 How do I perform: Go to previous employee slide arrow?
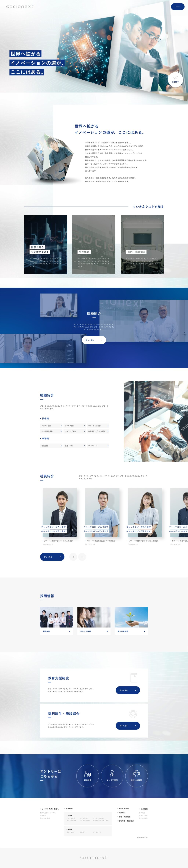[x=73, y=557]
